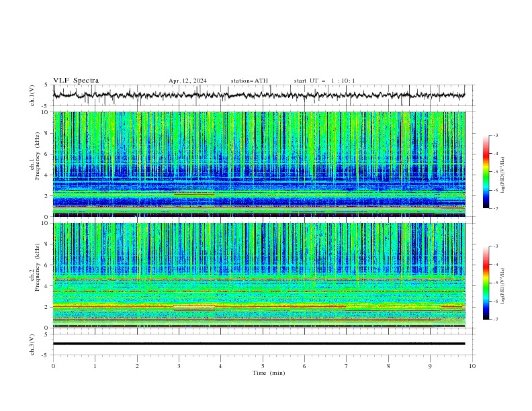Click inside the ch.1 spectrogram panel
532x411 pixels.
click(259, 164)
